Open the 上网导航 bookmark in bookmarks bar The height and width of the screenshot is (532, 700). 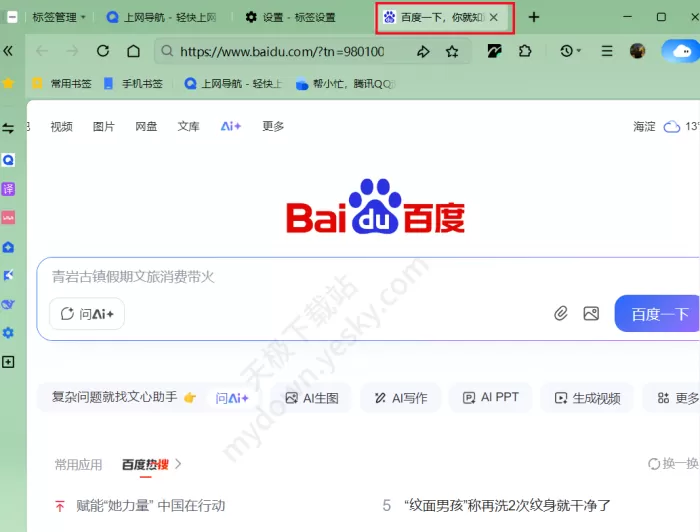pyautogui.click(x=233, y=83)
